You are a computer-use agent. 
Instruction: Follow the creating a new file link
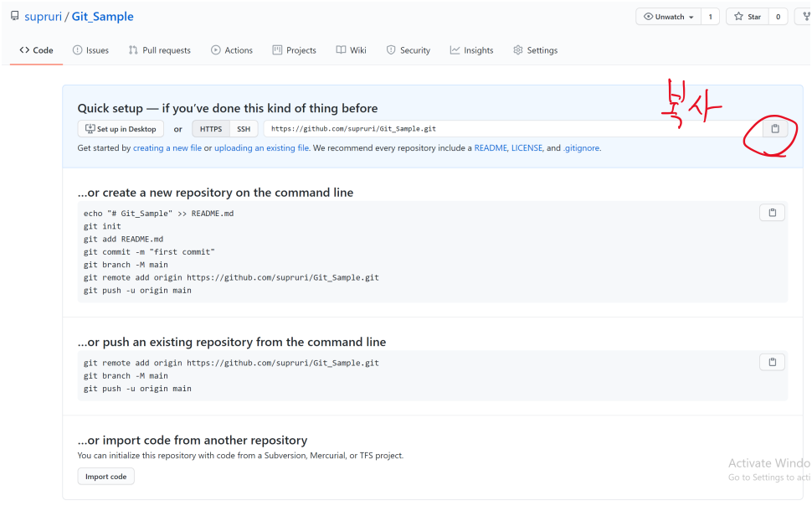click(x=167, y=147)
